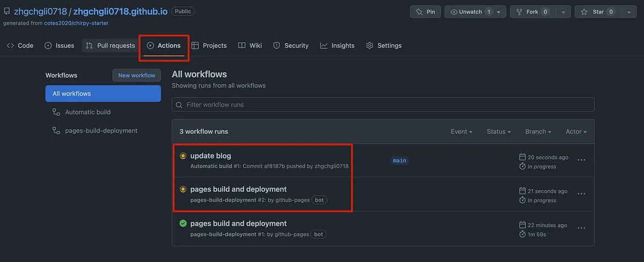Image resolution: width=644 pixels, height=262 pixels.
Task: Open three-dot menu for update blog run
Action: [x=581, y=160]
